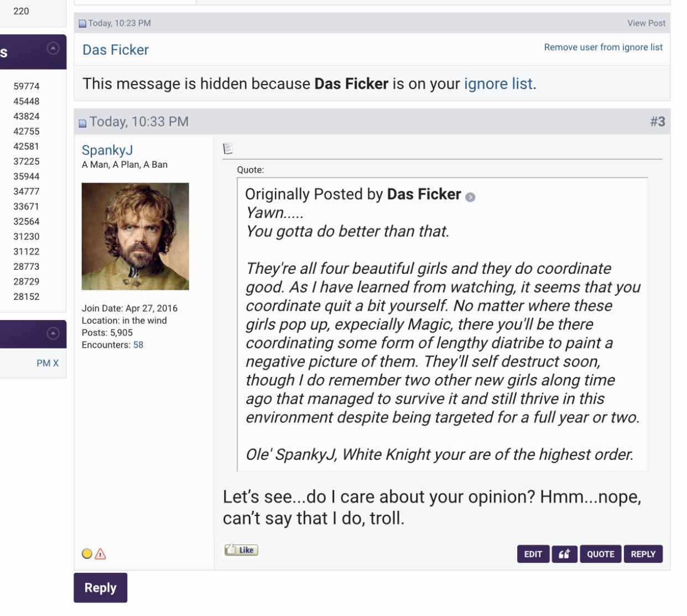Click post status icon beside Today 10:23 PM

click(x=82, y=24)
